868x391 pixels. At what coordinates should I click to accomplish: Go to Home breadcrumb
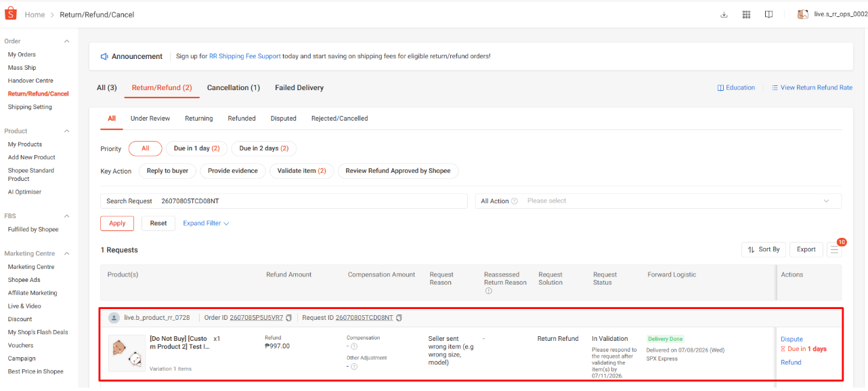(35, 14)
